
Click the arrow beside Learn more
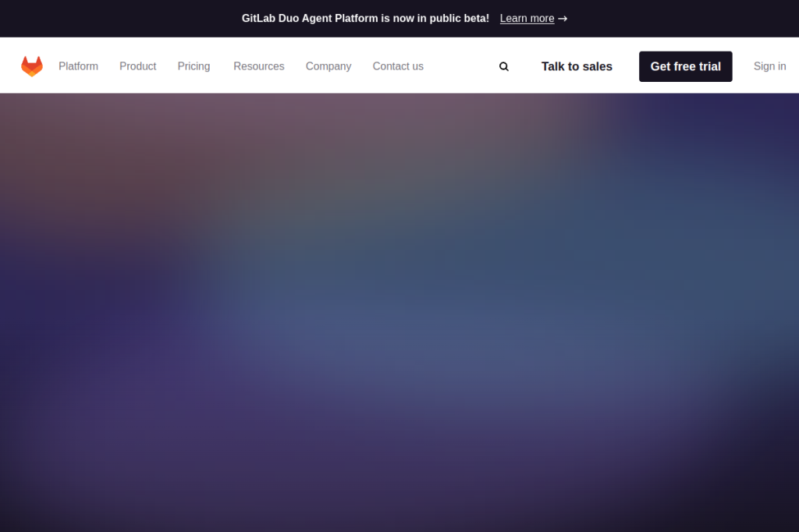[563, 19]
